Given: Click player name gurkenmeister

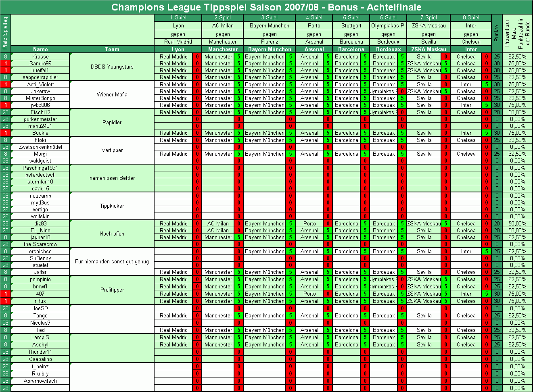Looking at the screenshot, I should click(40, 119).
